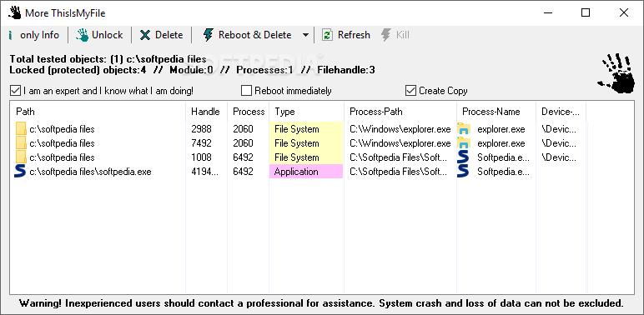The width and height of the screenshot is (644, 315).
Task: Click process ID 2060 in handle 2988 row
Action: coord(243,129)
